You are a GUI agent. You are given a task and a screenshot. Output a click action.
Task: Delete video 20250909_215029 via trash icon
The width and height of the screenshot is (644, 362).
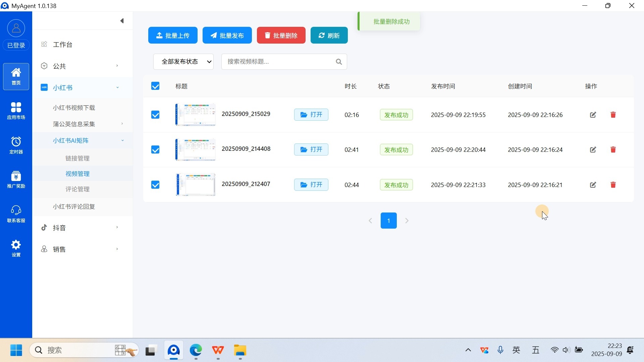[x=613, y=115]
